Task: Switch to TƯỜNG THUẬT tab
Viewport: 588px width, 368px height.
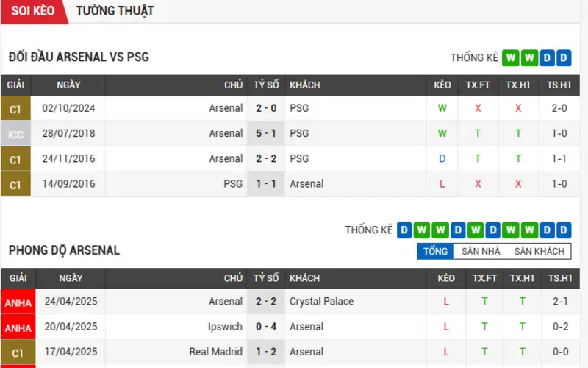Action: (115, 11)
